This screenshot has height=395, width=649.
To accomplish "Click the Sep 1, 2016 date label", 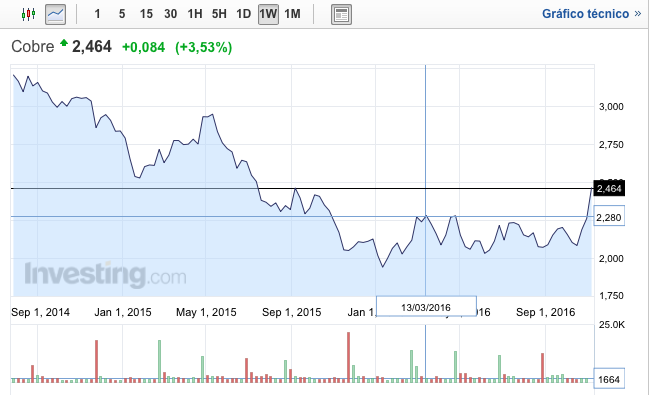I will pos(546,312).
